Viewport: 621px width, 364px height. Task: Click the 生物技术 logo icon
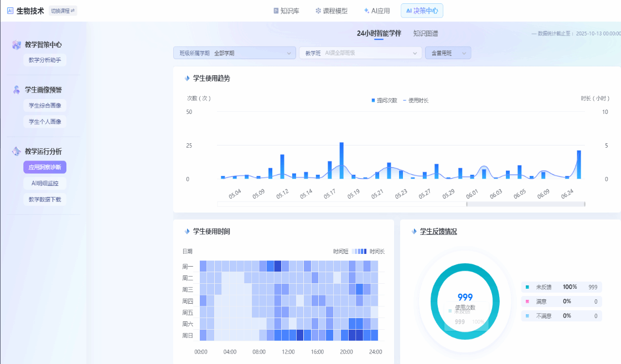10,11
